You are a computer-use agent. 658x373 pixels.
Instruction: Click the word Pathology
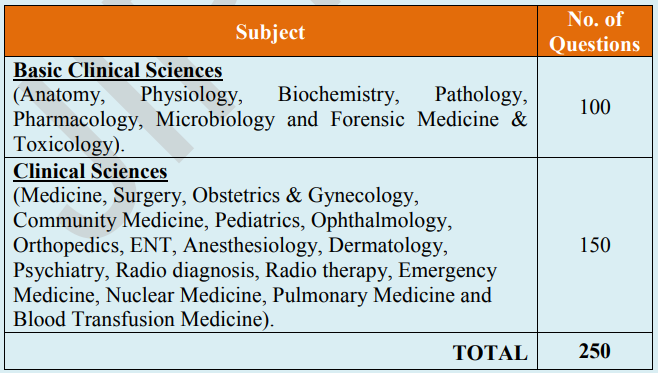point(479,95)
